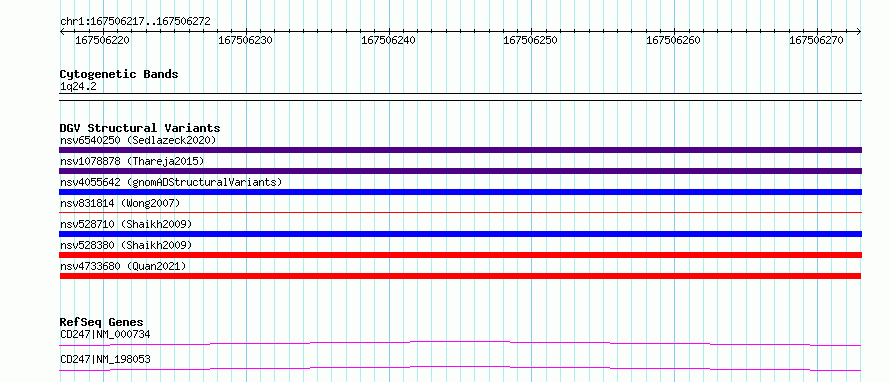Select the nsv528380 (Shaikh2009) variant label

click(x=126, y=245)
